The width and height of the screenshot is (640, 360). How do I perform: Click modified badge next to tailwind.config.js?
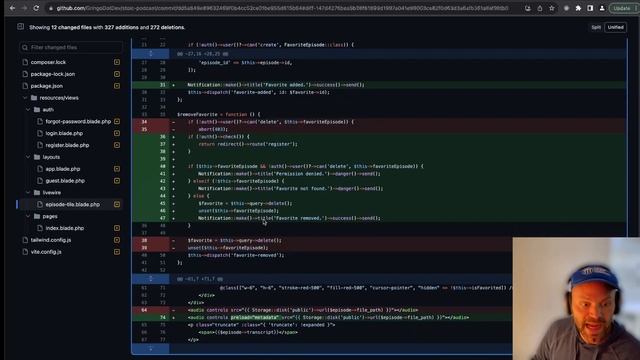[x=117, y=240]
